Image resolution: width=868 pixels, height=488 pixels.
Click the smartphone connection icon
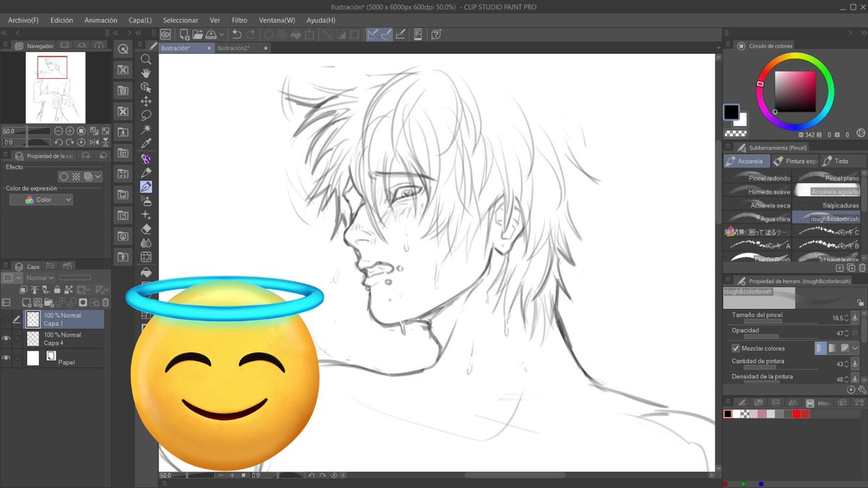[418, 34]
